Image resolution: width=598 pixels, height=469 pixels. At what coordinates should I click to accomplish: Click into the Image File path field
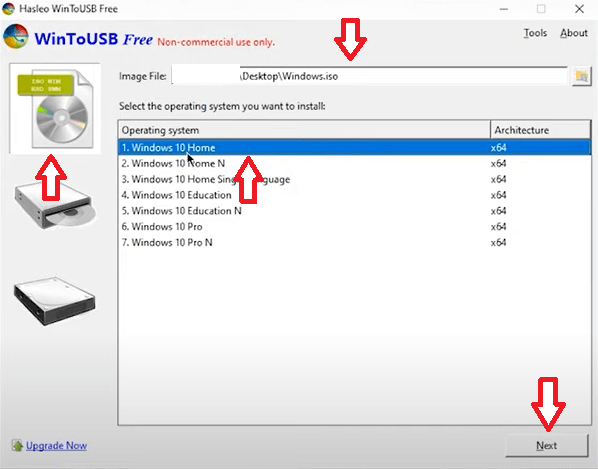coord(369,76)
